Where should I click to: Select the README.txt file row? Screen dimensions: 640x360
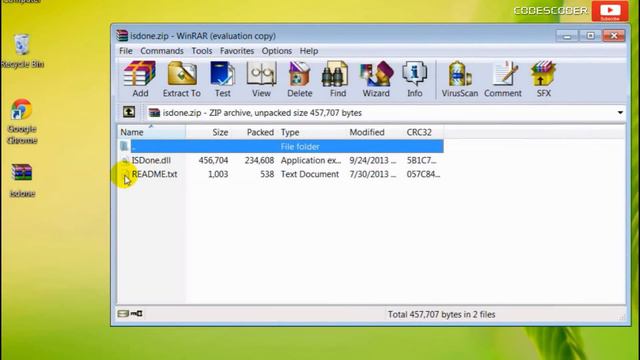pos(281,174)
